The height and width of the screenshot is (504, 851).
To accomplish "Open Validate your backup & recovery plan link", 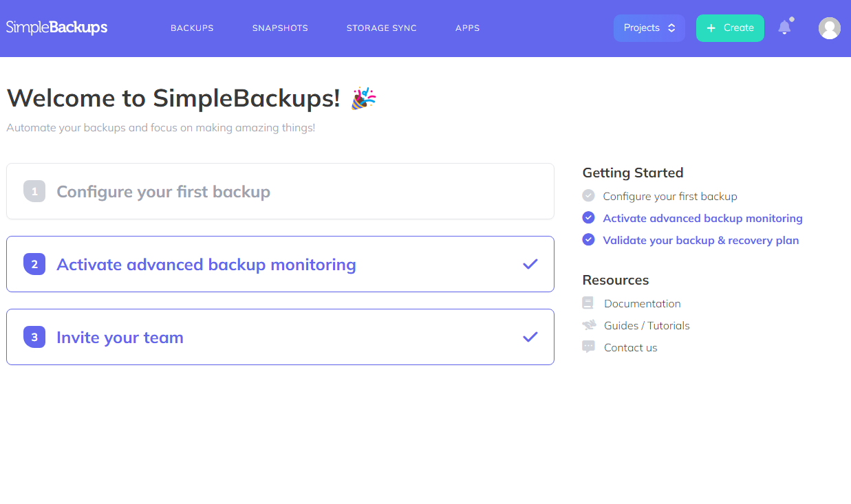I will 700,240.
